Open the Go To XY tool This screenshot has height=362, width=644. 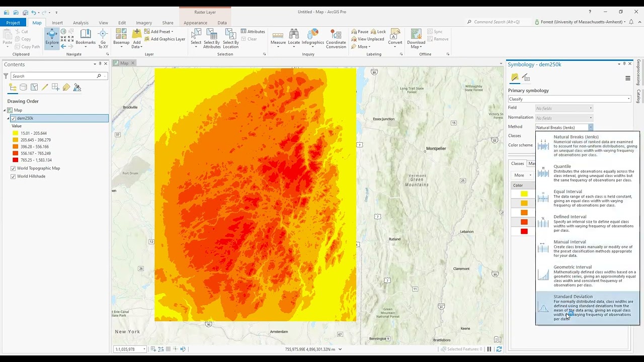click(103, 38)
